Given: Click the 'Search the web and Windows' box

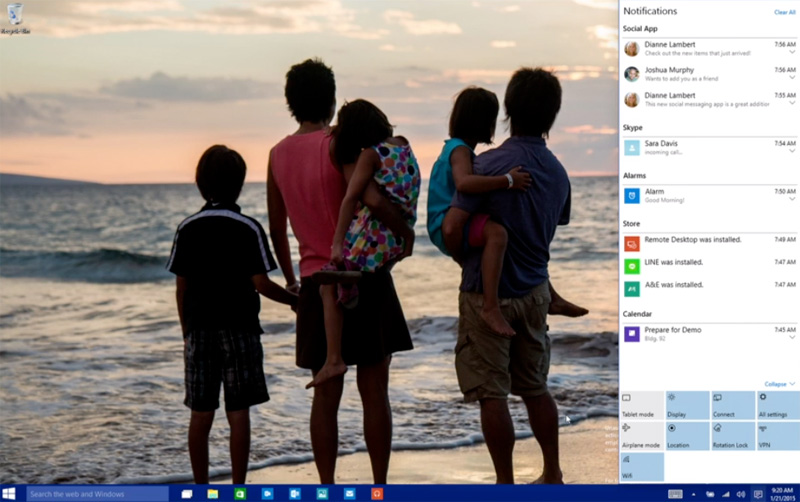Looking at the screenshot, I should tap(97, 494).
